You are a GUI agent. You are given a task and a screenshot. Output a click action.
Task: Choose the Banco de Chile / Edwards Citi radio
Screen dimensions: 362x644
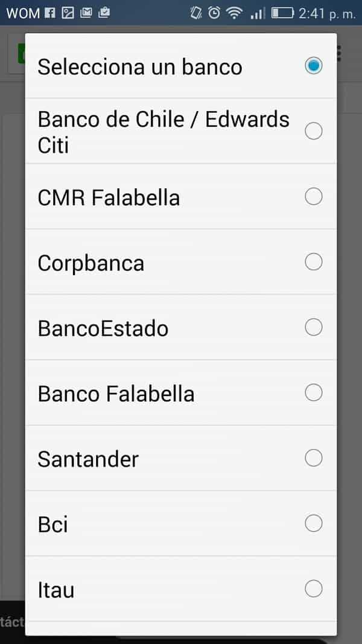pyautogui.click(x=313, y=131)
